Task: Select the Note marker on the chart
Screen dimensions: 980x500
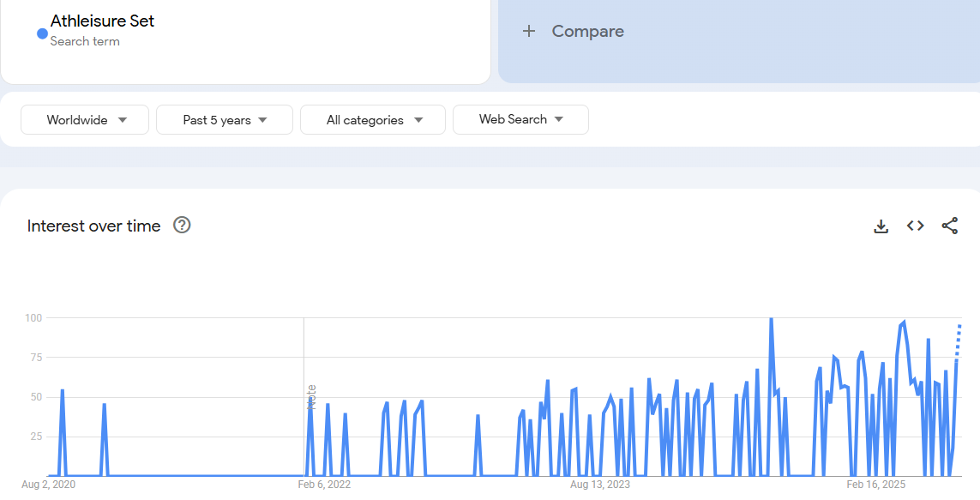Action: coord(311,396)
